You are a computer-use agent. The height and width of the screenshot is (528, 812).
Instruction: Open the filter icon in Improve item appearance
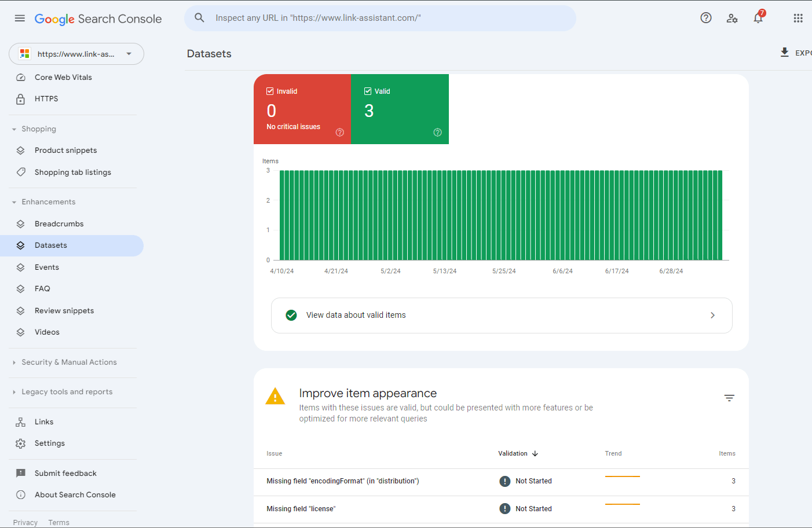(729, 398)
